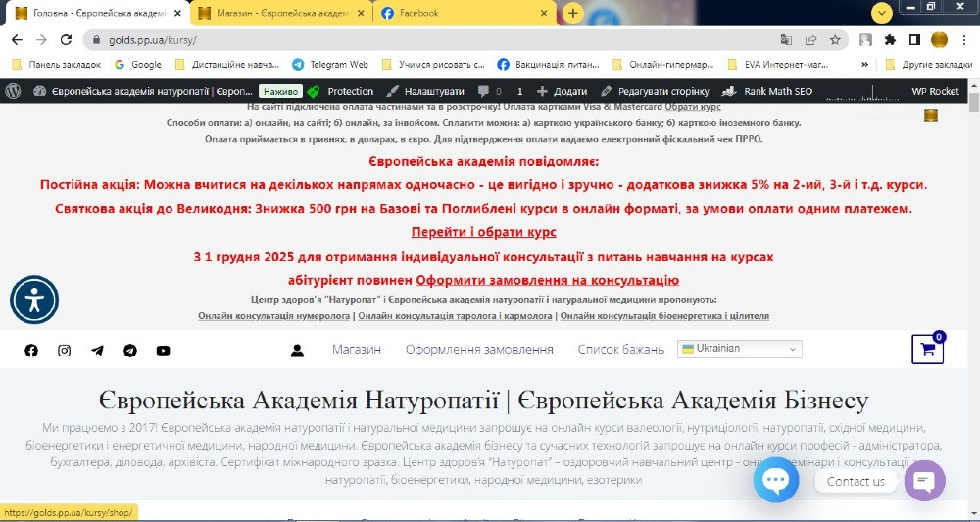Open Онлайн консультація таролога і кармолога link
The width and height of the screenshot is (980, 522).
[x=455, y=316]
